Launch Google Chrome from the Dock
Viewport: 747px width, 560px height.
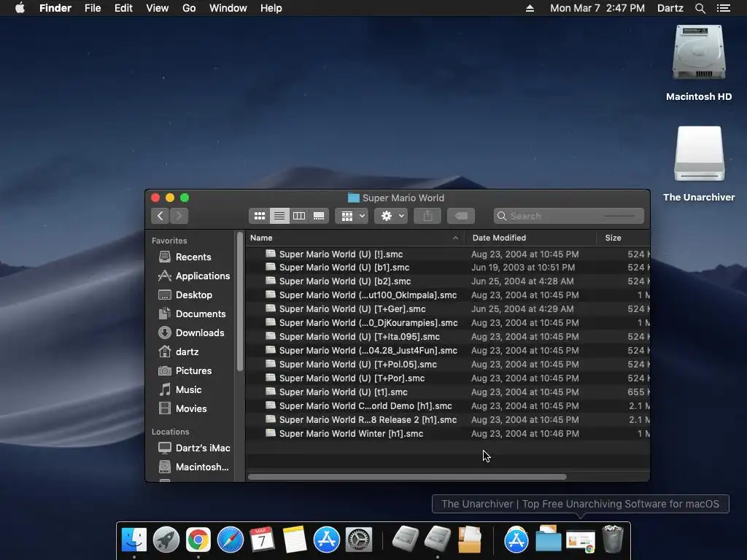pos(198,540)
